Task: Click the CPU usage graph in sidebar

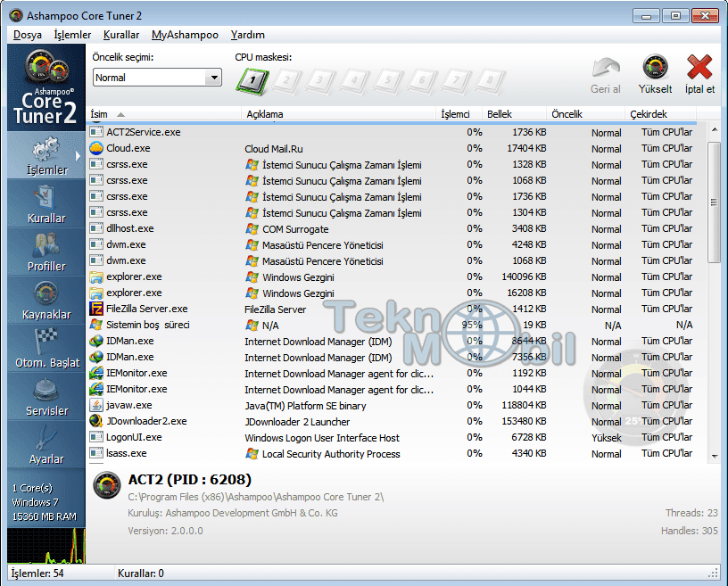Action: (46, 546)
